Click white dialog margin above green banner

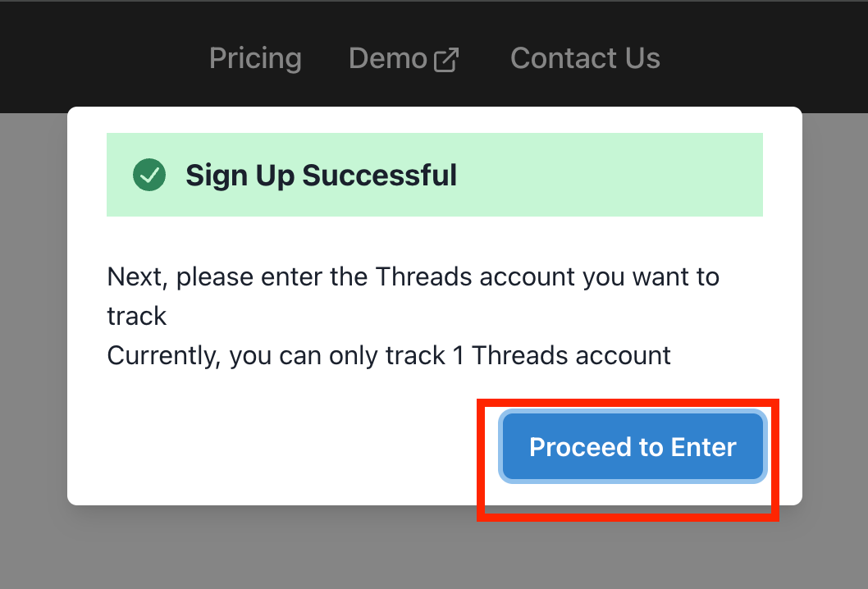435,120
